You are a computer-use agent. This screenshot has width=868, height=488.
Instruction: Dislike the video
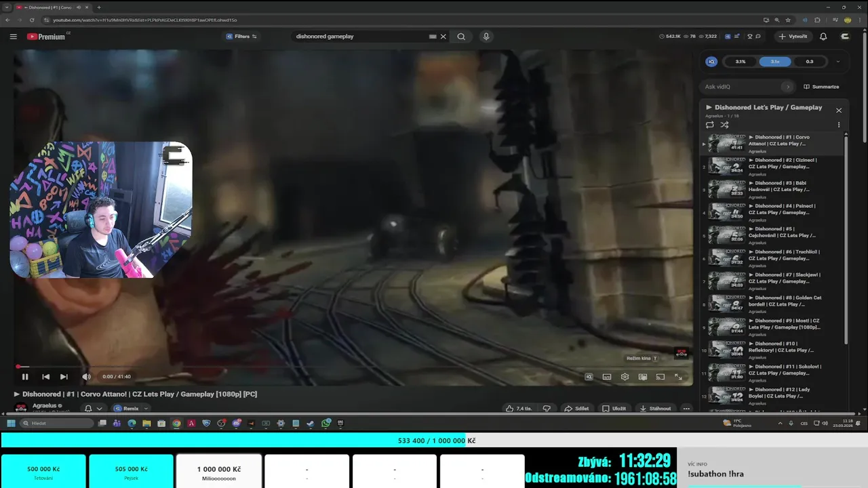547,409
